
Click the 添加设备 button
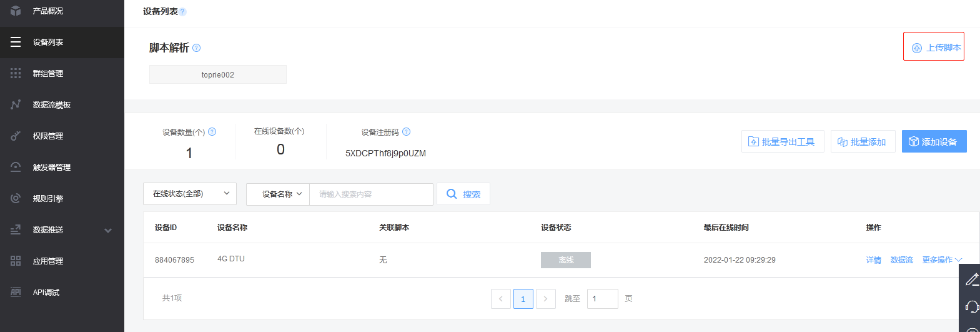tap(934, 142)
